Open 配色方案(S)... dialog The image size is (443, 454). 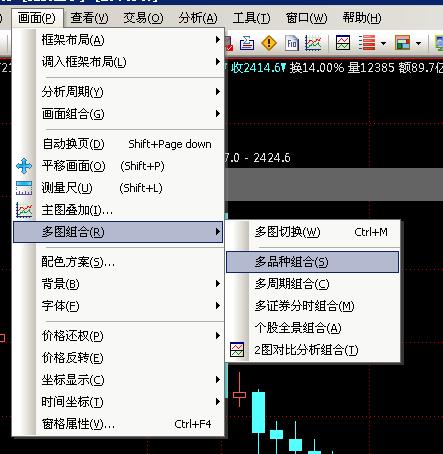click(x=118, y=262)
